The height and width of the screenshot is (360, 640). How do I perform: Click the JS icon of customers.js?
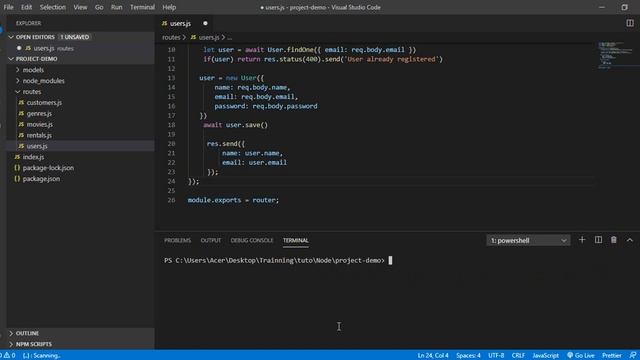coord(21,102)
